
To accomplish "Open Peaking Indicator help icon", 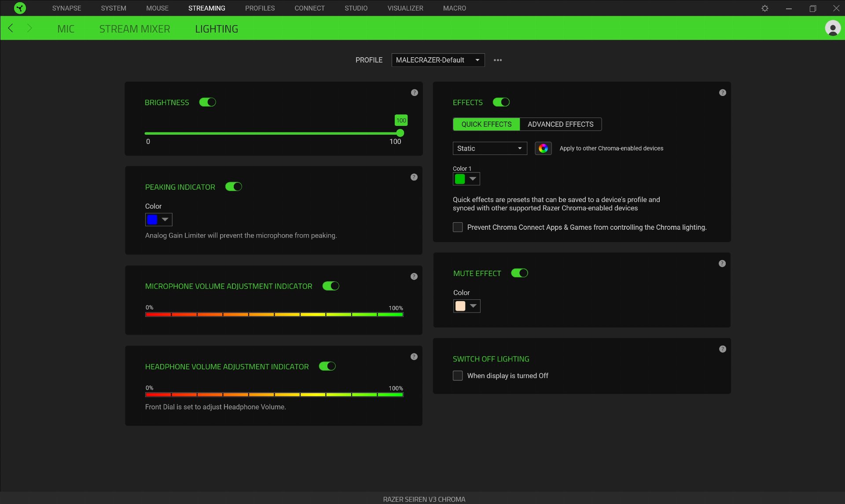I will tap(414, 177).
